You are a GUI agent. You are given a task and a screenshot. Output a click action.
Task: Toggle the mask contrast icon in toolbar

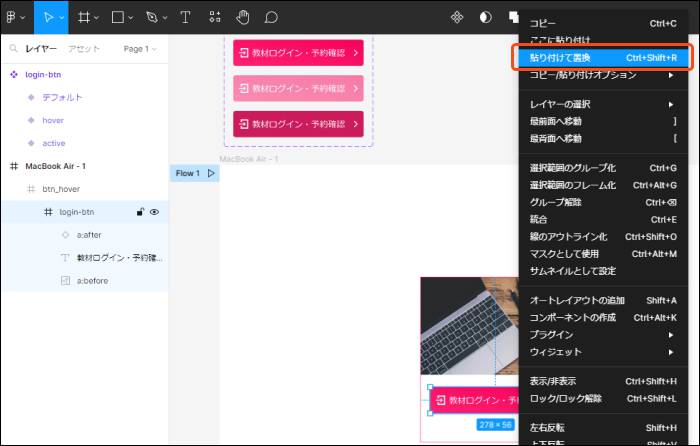pos(485,17)
